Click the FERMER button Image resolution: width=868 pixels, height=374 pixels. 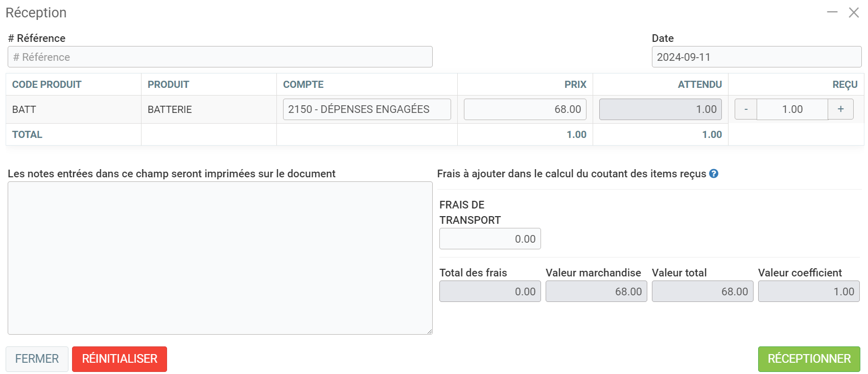(x=37, y=359)
